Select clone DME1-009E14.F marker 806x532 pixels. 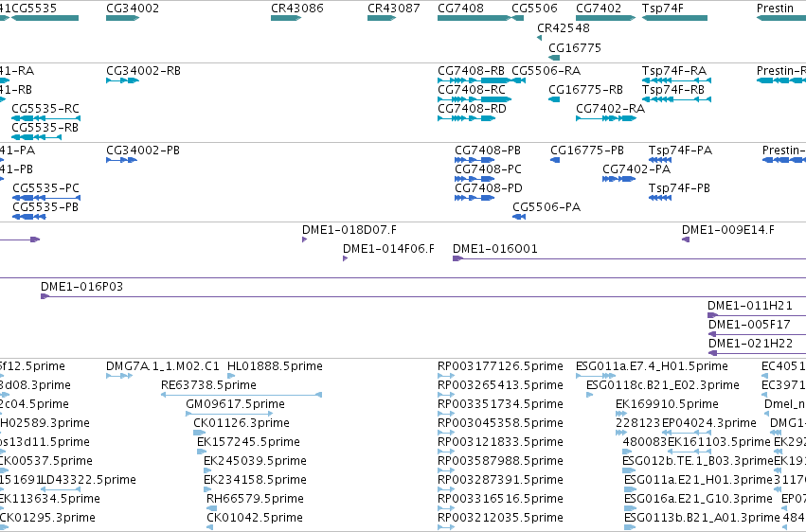(686, 239)
